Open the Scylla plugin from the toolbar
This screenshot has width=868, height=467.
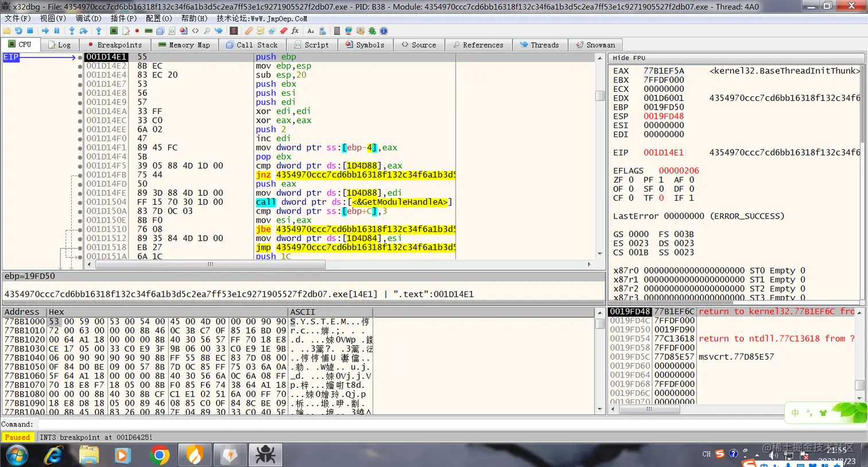click(x=234, y=31)
